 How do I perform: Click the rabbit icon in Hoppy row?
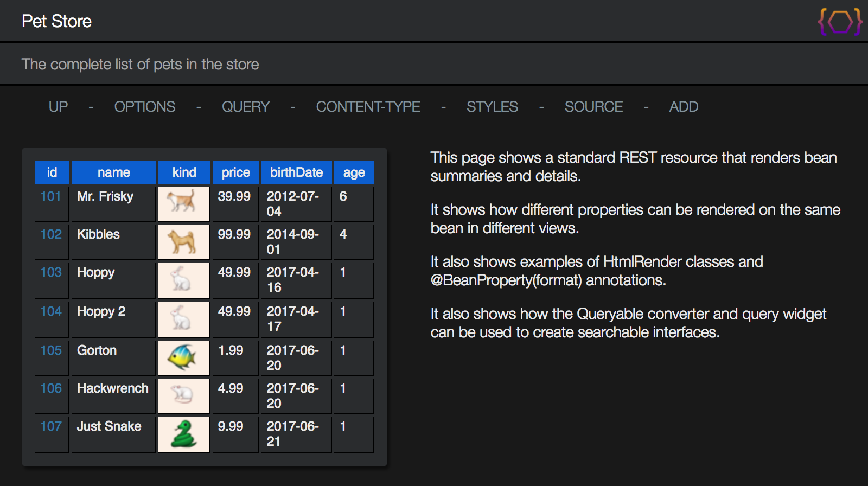(x=184, y=280)
